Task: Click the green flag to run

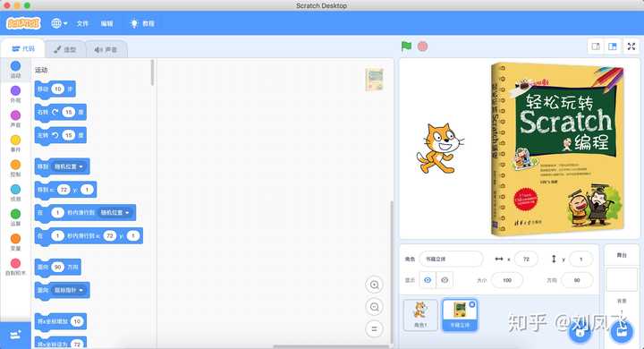Action: tap(406, 47)
